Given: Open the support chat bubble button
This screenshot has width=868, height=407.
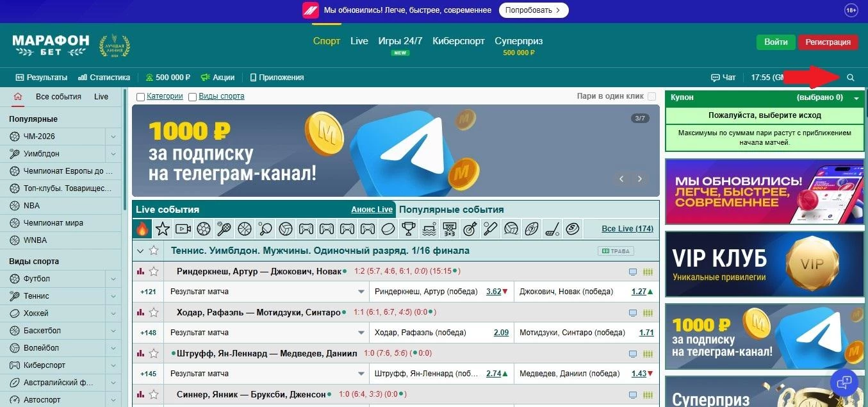Looking at the screenshot, I should 844,383.
